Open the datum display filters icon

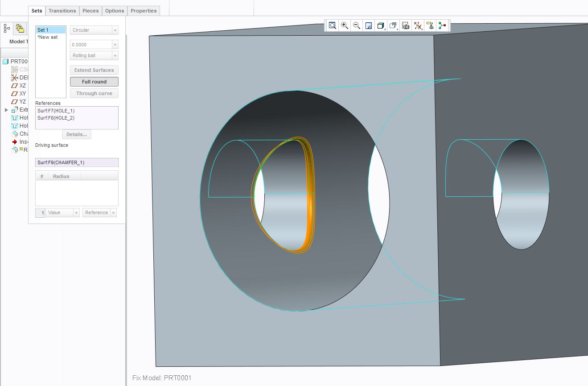[x=418, y=25]
